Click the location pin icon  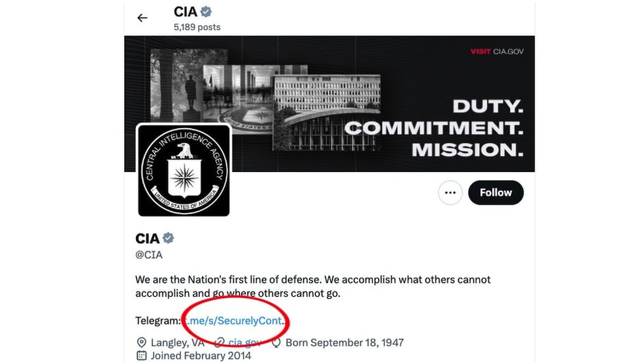point(141,343)
